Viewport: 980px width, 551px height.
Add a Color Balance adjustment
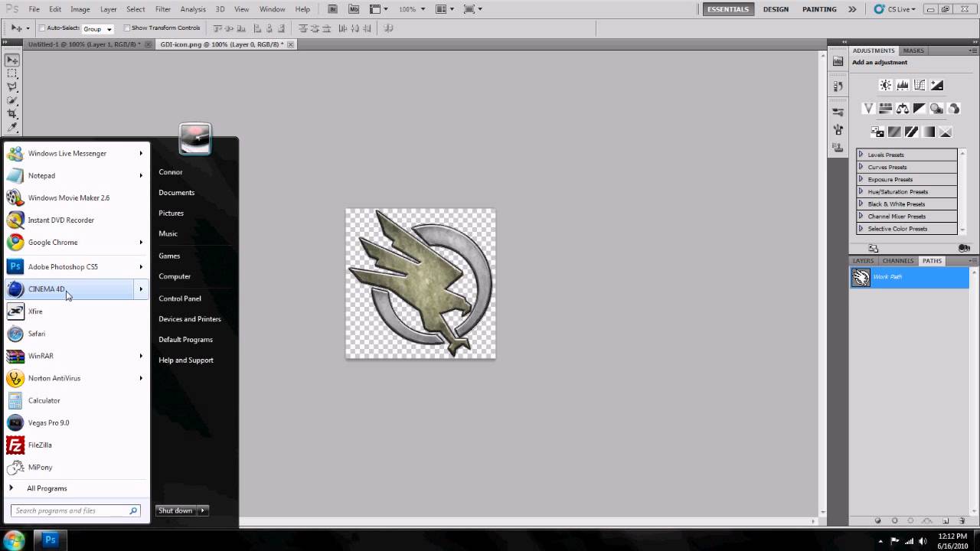click(903, 109)
